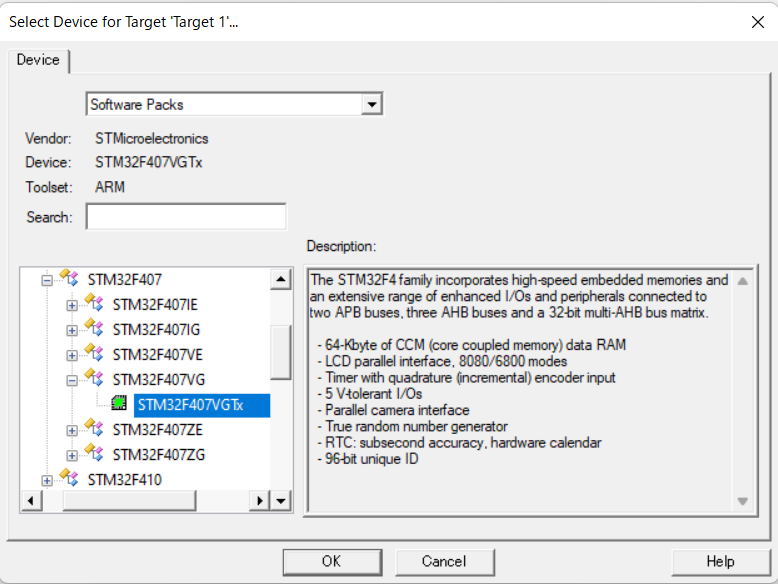Click the STM32F407IE device group icon
The height and width of the screenshot is (584, 778).
[94, 303]
